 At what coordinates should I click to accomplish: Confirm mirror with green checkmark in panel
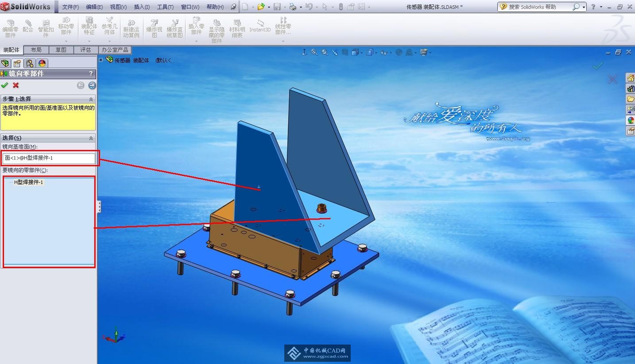pyautogui.click(x=5, y=85)
